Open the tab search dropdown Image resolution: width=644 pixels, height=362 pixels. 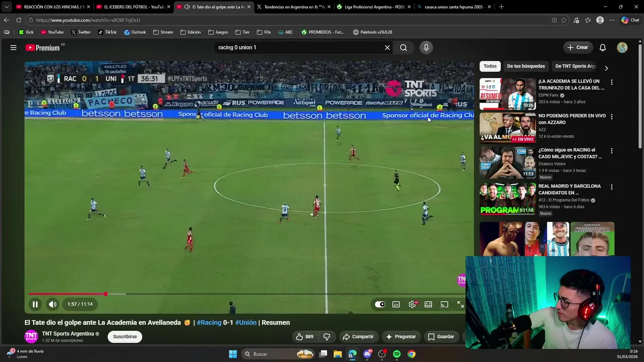pyautogui.click(x=7, y=7)
